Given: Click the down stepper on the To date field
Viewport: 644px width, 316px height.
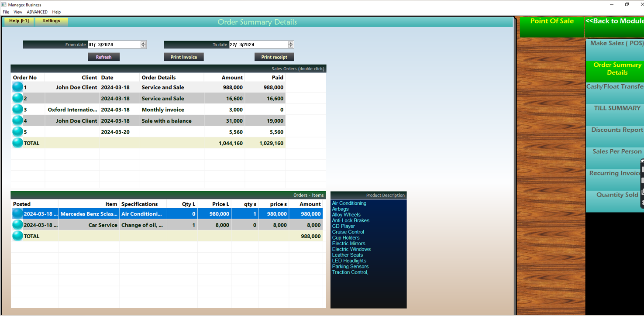Looking at the screenshot, I should [x=290, y=46].
